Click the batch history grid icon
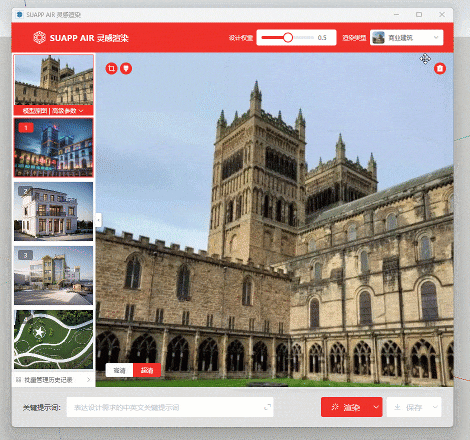This screenshot has width=470, height=440. click(x=18, y=380)
